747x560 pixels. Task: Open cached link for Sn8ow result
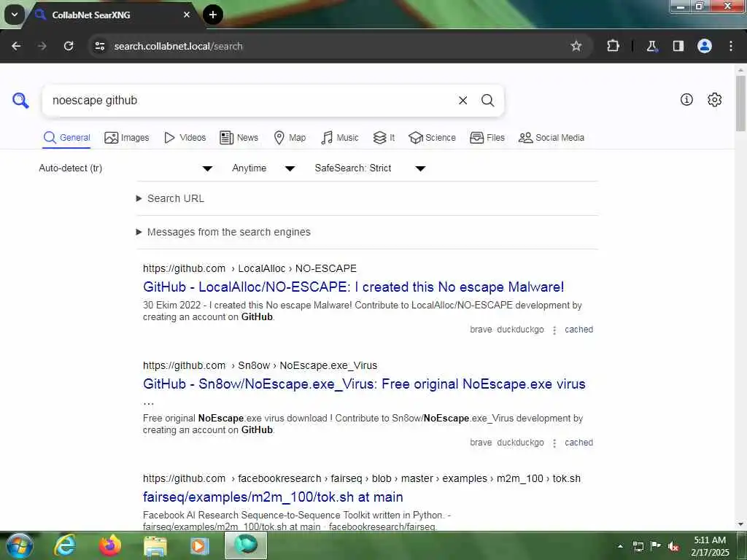pos(578,443)
